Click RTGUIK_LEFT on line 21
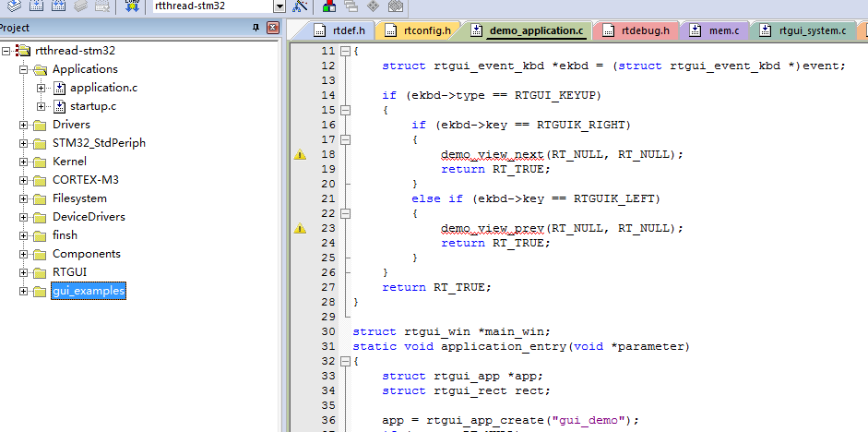 [x=613, y=198]
